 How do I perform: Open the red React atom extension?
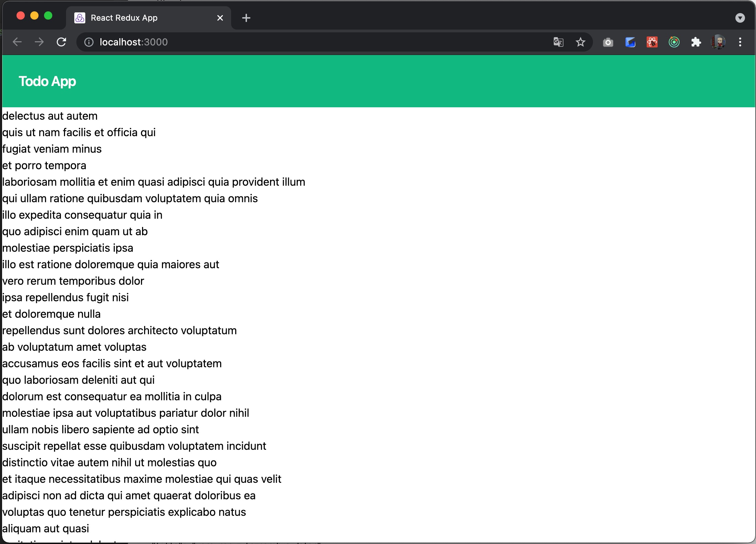[x=652, y=42]
